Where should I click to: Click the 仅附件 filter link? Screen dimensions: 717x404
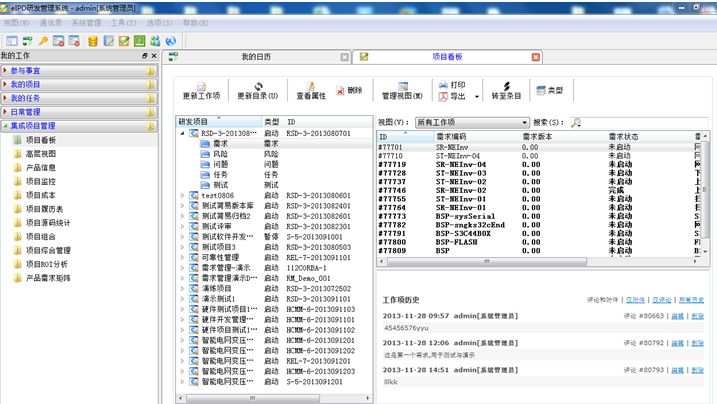coord(635,300)
